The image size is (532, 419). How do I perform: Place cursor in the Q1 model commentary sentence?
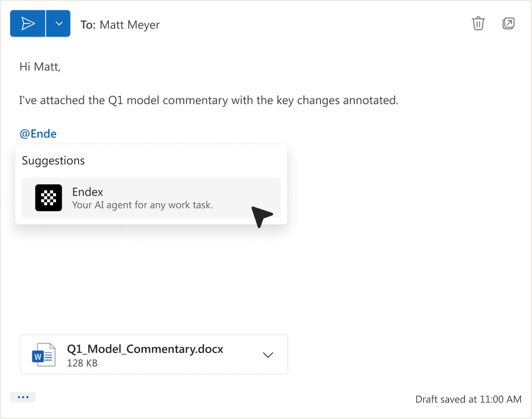tap(208, 101)
